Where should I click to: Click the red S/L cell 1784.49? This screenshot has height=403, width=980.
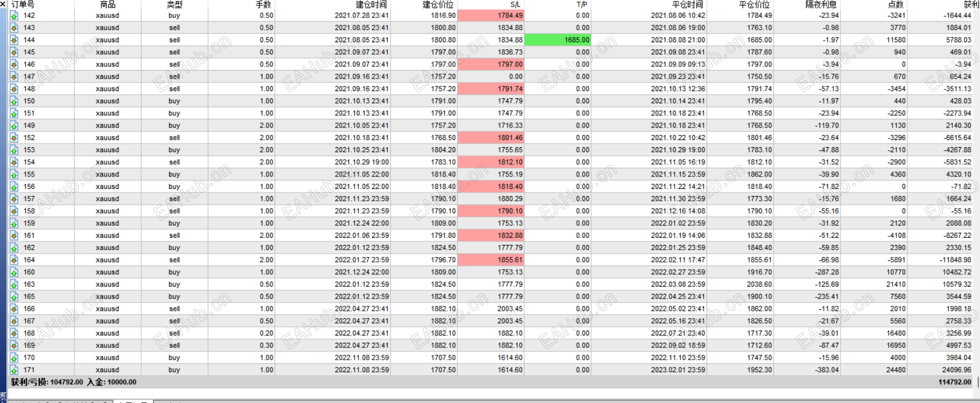pos(491,15)
